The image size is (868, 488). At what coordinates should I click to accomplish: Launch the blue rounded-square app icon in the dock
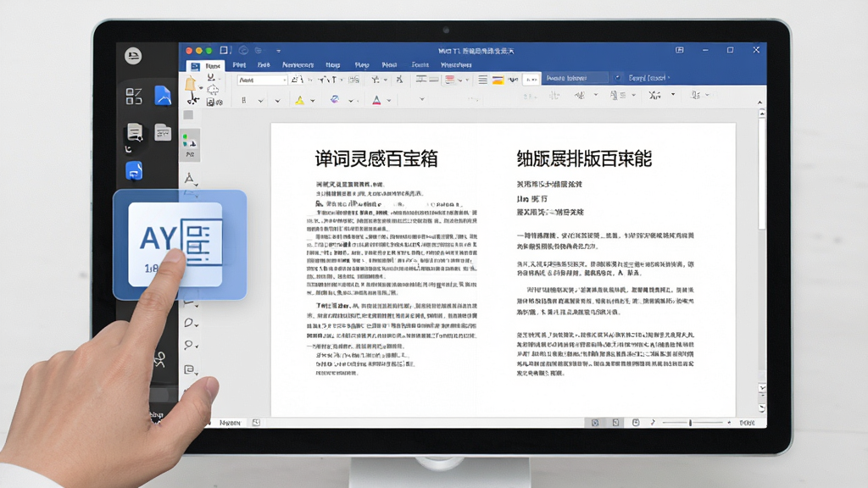pos(133,171)
